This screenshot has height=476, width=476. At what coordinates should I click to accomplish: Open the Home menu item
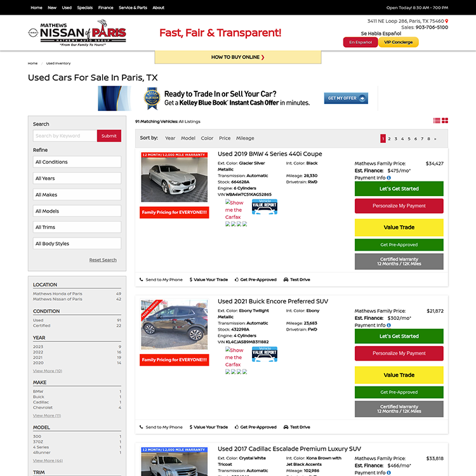point(36,8)
